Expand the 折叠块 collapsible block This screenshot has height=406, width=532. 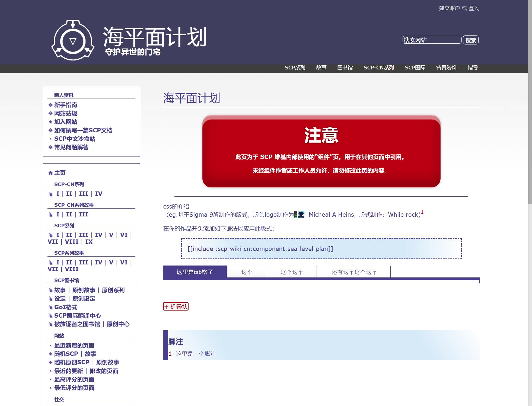[x=176, y=306]
